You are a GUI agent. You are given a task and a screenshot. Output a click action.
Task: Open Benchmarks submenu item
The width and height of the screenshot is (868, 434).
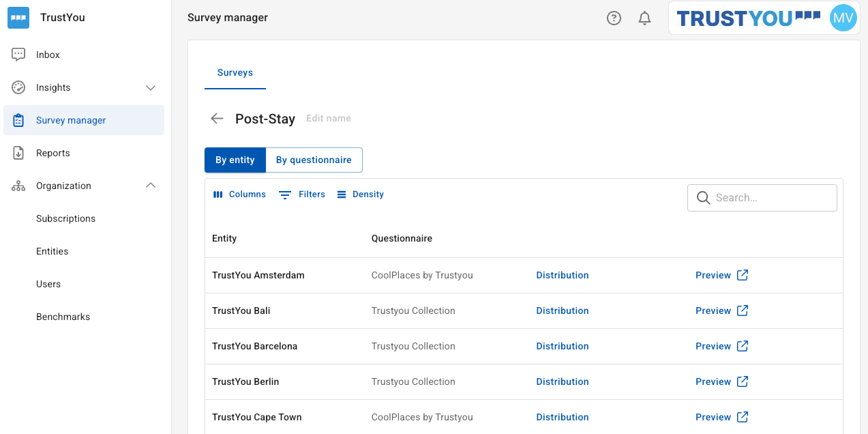pos(63,317)
